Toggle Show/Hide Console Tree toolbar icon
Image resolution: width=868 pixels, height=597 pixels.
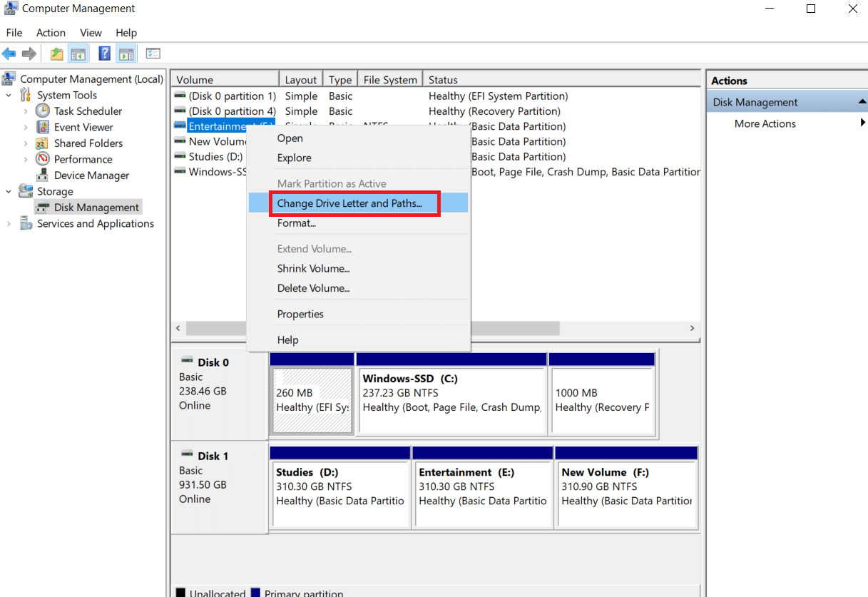click(x=78, y=53)
